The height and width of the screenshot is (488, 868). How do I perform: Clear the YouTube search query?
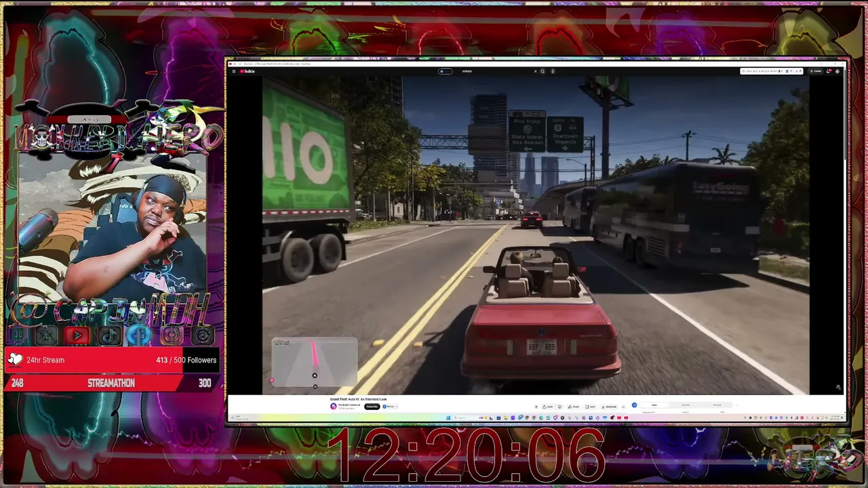click(x=535, y=71)
